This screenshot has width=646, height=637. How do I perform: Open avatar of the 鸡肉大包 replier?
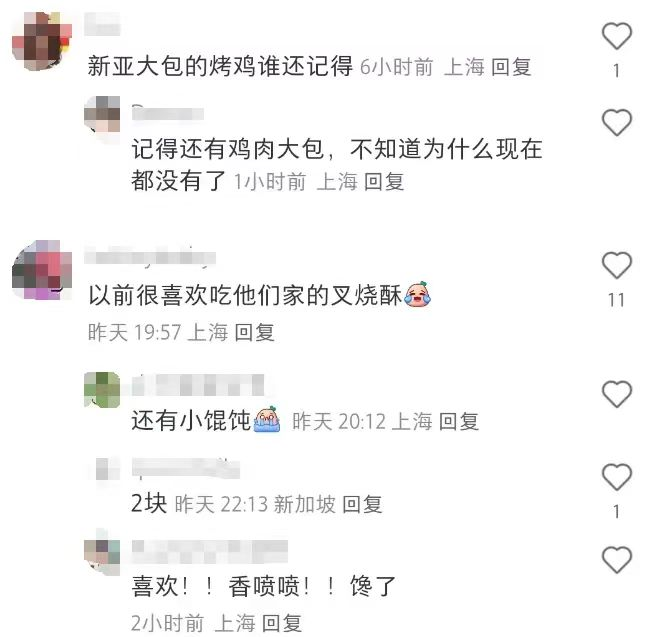coord(102,114)
